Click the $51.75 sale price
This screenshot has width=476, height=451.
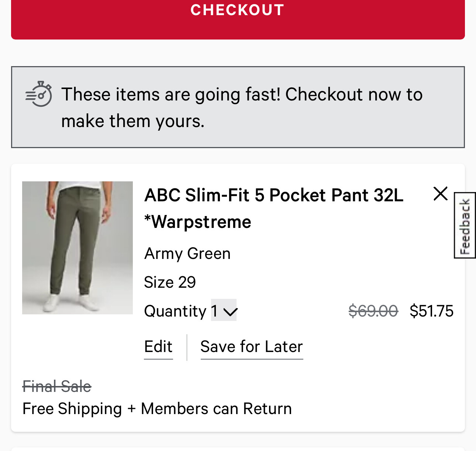431,311
